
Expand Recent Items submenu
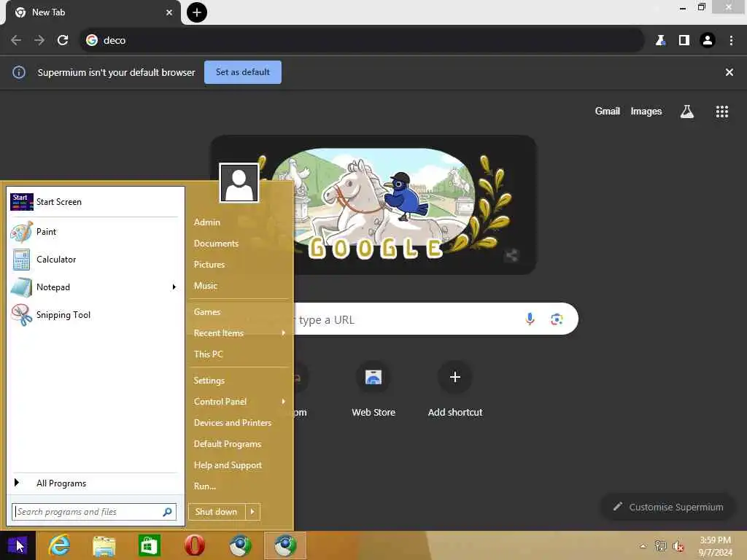(x=284, y=332)
